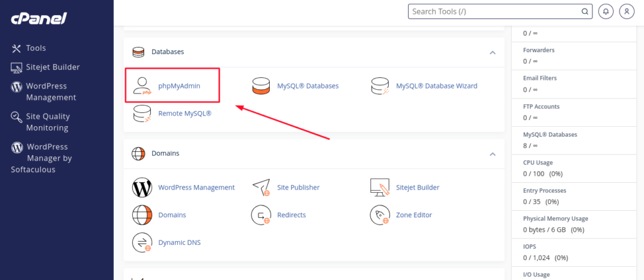The image size is (644, 280).
Task: Click the phpMyAdmin icon
Action: pos(143,86)
